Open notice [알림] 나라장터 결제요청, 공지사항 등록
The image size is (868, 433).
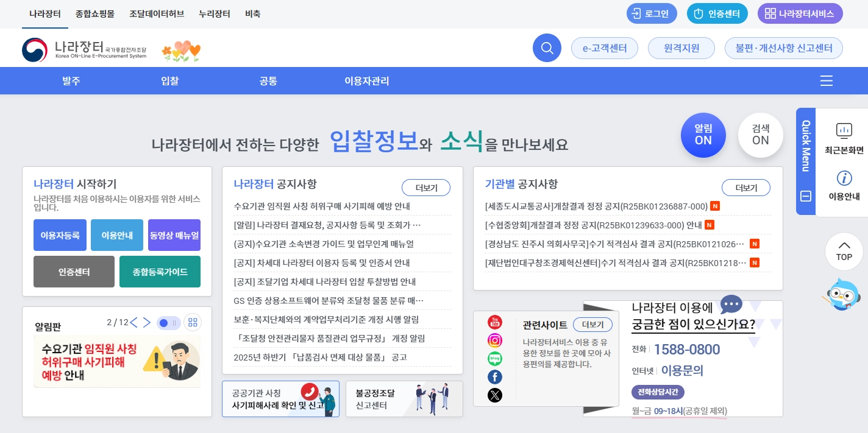(328, 225)
